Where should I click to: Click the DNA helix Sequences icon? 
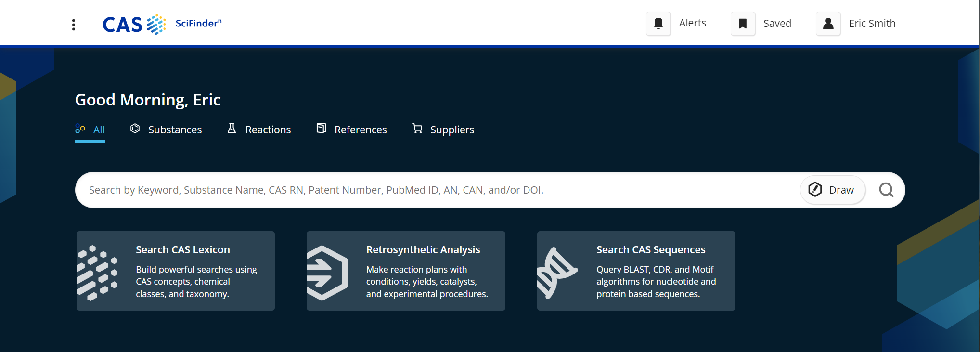[x=557, y=273]
